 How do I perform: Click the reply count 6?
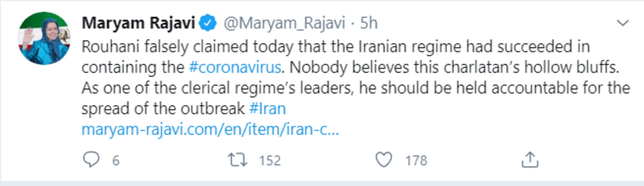[x=116, y=161]
